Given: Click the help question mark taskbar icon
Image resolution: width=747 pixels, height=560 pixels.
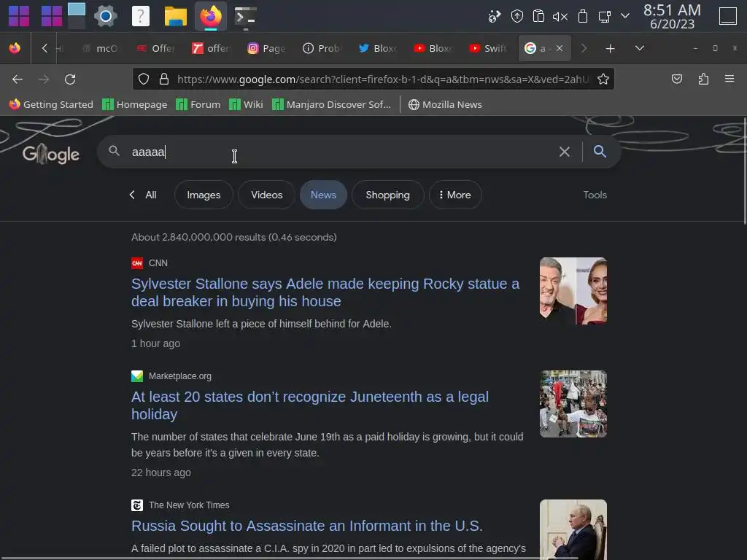Looking at the screenshot, I should click(141, 16).
